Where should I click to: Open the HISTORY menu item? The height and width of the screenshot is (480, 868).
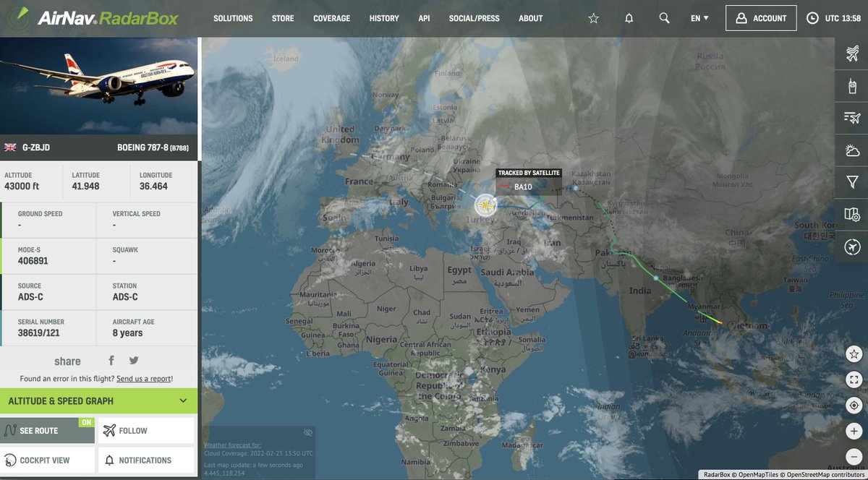(384, 18)
